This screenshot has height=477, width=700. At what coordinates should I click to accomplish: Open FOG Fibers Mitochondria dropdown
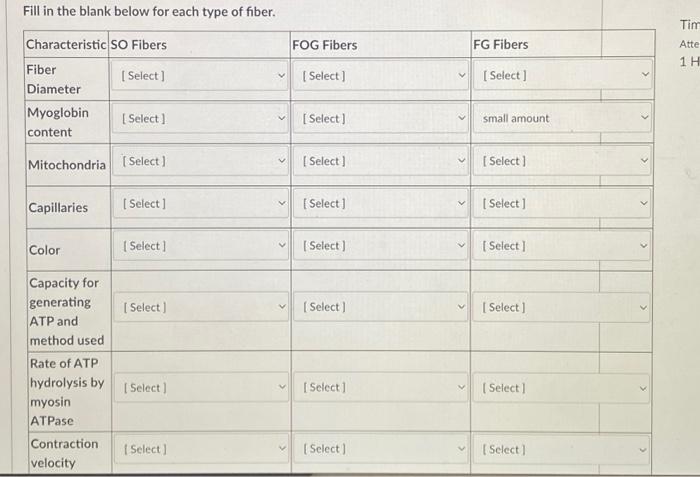click(381, 161)
